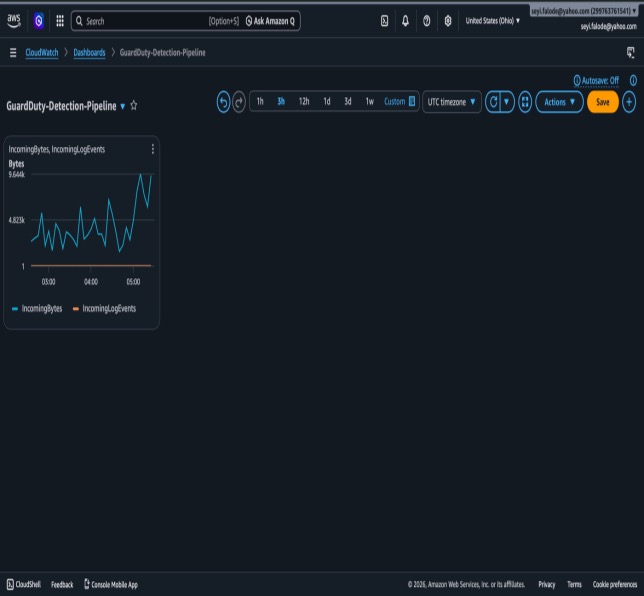Open the feedback panel icon at the right

click(x=630, y=53)
